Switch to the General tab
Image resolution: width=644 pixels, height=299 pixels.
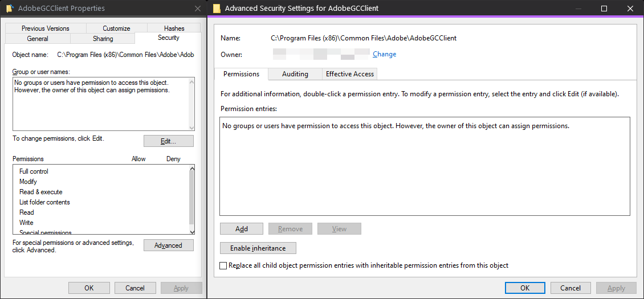pyautogui.click(x=38, y=39)
